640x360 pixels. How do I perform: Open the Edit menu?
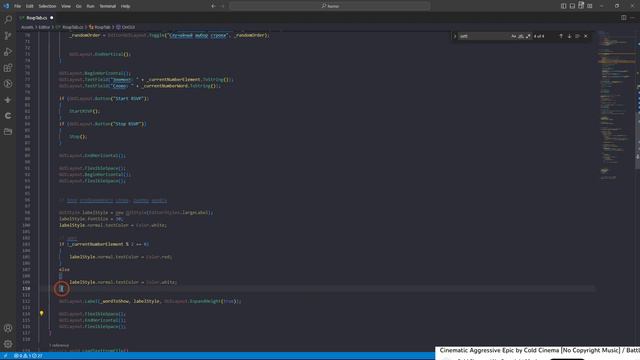30,6
